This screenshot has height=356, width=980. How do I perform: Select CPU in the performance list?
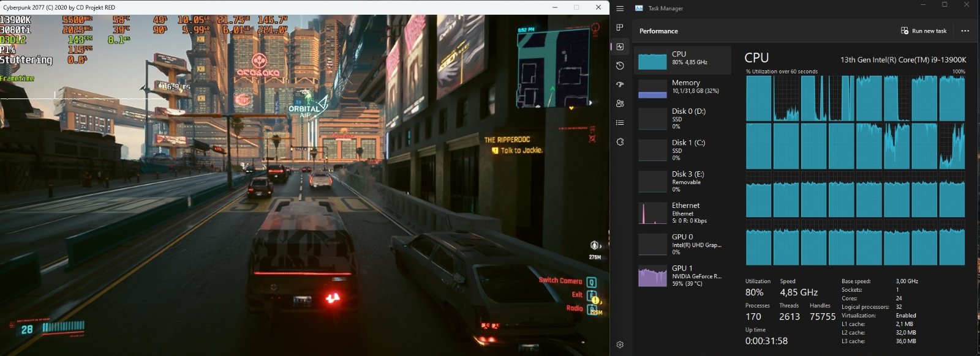(682, 61)
